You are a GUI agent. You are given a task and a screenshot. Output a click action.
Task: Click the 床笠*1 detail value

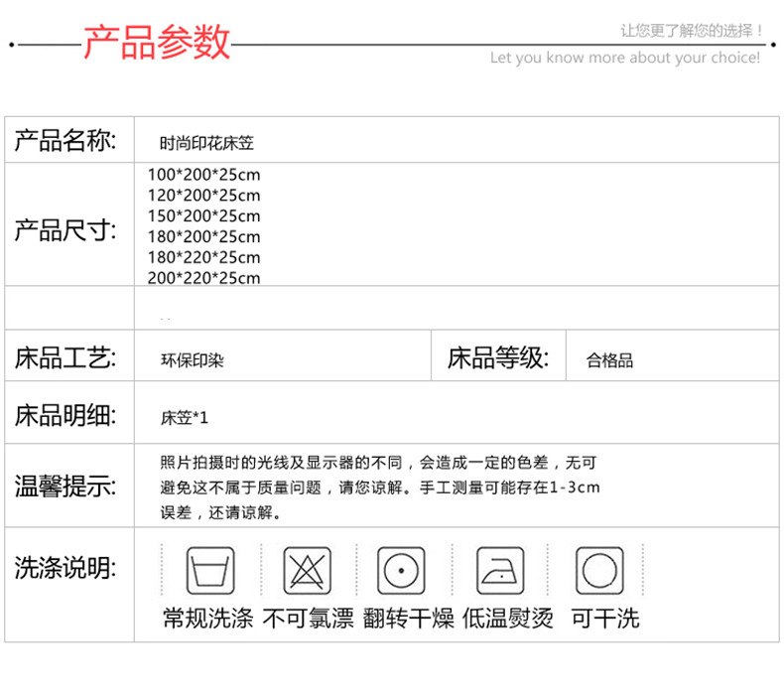click(x=184, y=417)
